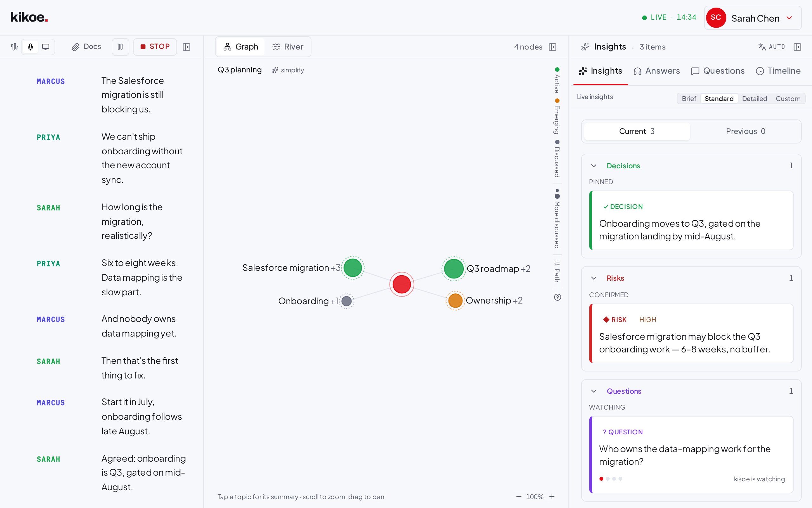Click the SC user avatar
812x508 pixels.
(x=716, y=18)
